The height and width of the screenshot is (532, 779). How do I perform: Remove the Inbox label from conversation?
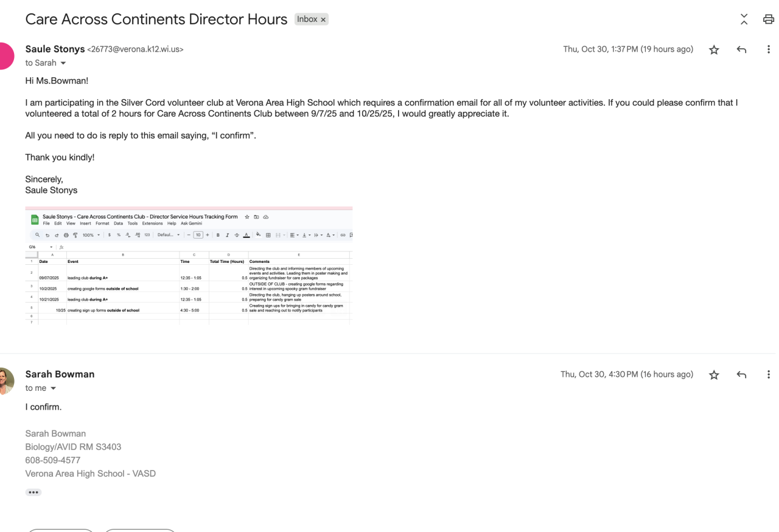(323, 19)
